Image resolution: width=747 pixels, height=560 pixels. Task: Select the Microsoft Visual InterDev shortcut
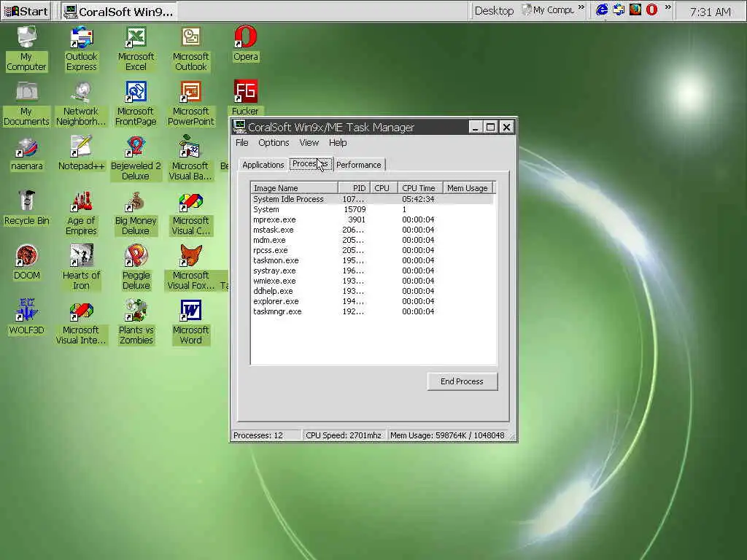point(81,322)
